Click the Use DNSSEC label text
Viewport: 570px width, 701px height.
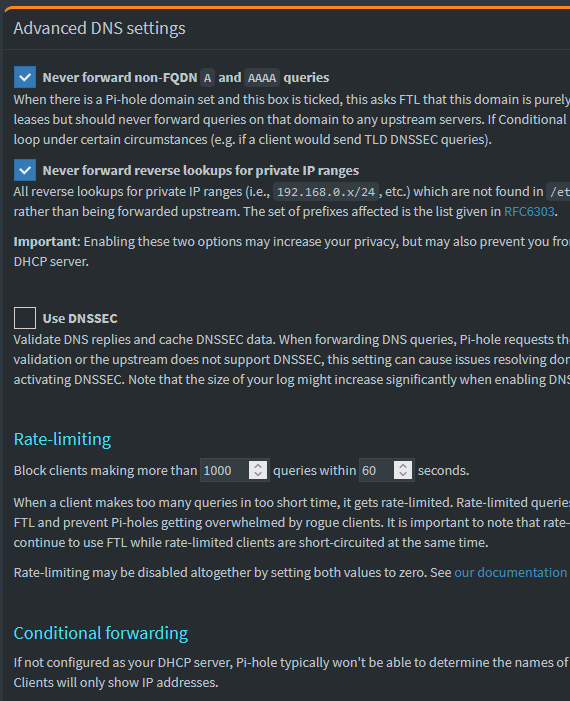tap(80, 318)
